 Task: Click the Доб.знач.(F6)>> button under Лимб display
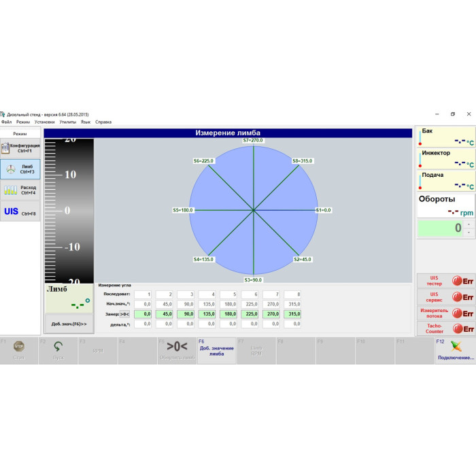point(69,324)
